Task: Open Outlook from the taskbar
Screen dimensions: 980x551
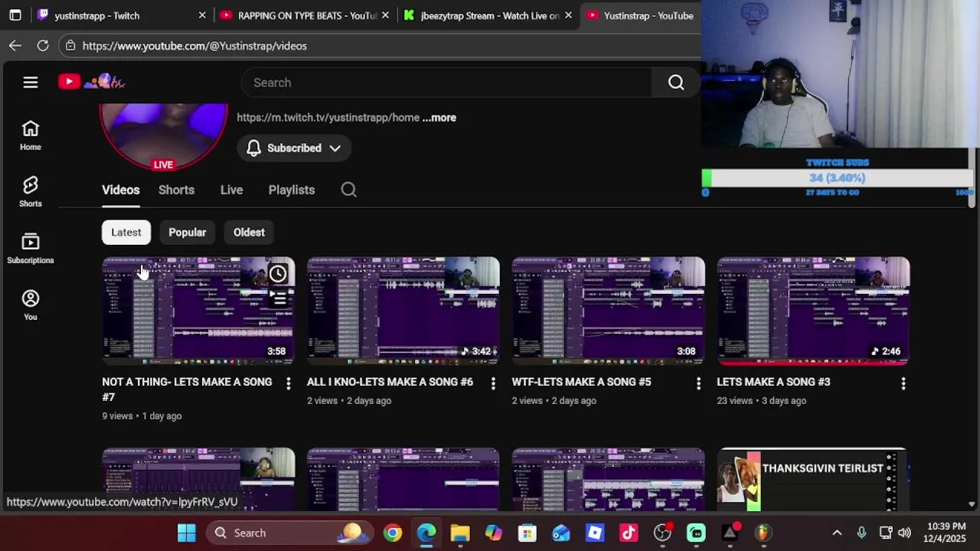Action: click(561, 533)
